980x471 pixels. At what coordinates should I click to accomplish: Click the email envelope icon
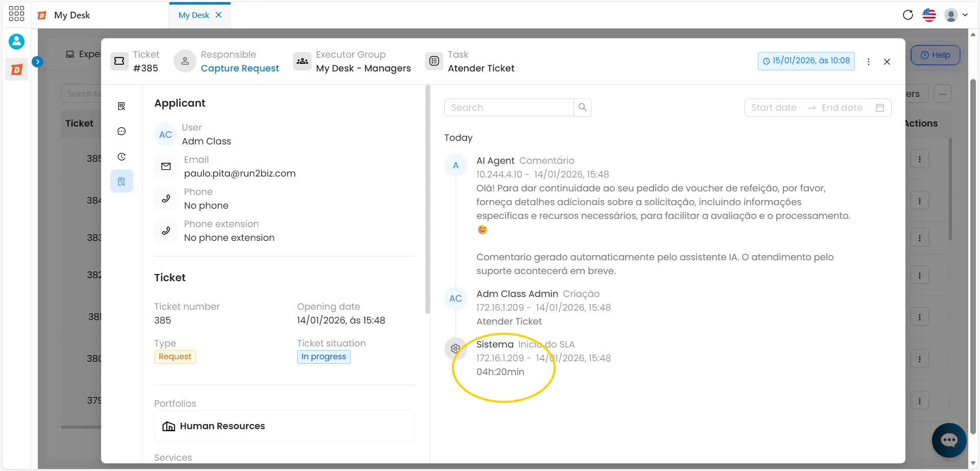click(x=166, y=166)
